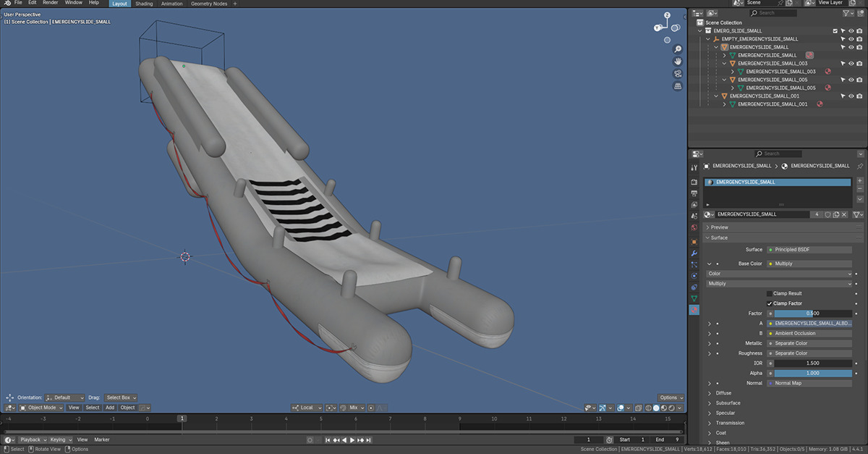Switch to Geometry Nodes workspace tab
This screenshot has height=454, width=868.
click(209, 4)
